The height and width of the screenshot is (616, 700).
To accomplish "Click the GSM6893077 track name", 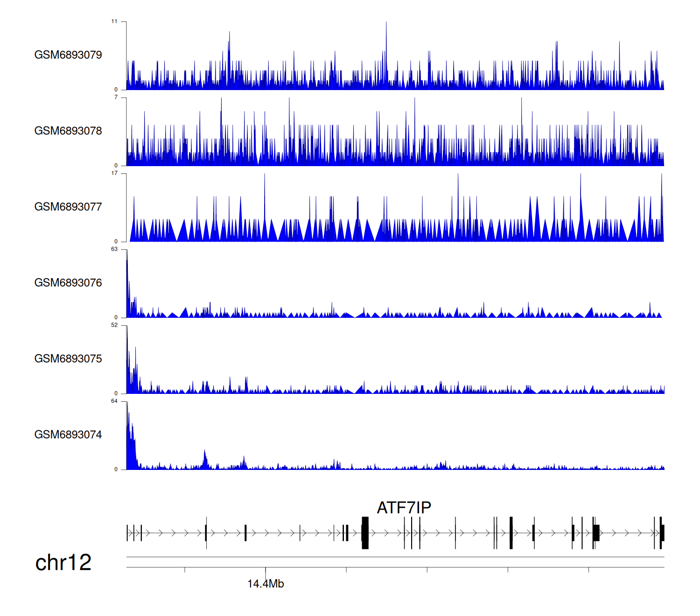I will 68,207.
